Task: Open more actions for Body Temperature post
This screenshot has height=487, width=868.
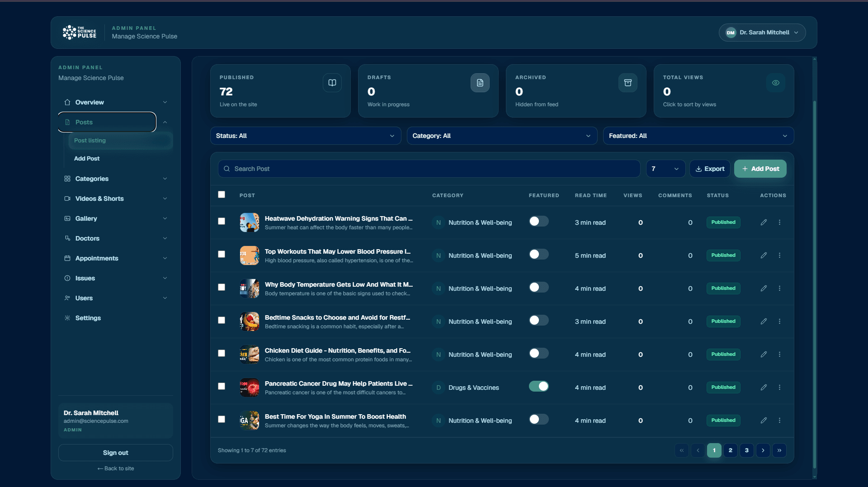Action: (x=779, y=288)
